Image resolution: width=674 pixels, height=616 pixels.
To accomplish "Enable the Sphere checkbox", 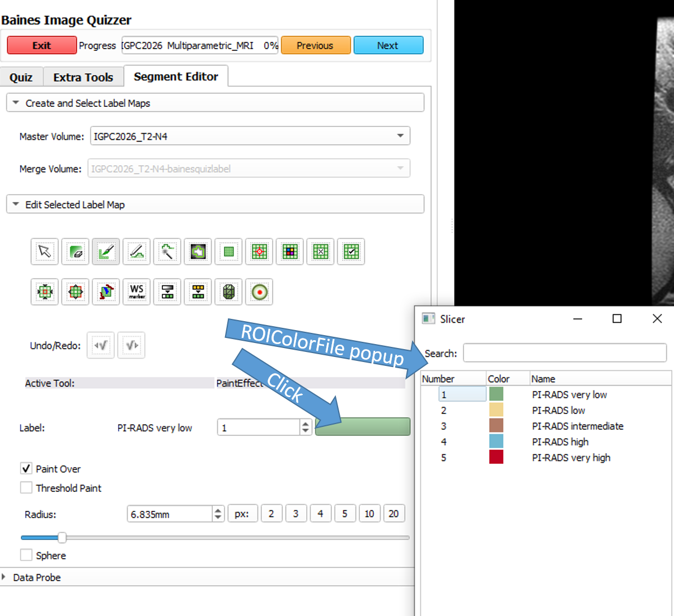I will point(26,555).
